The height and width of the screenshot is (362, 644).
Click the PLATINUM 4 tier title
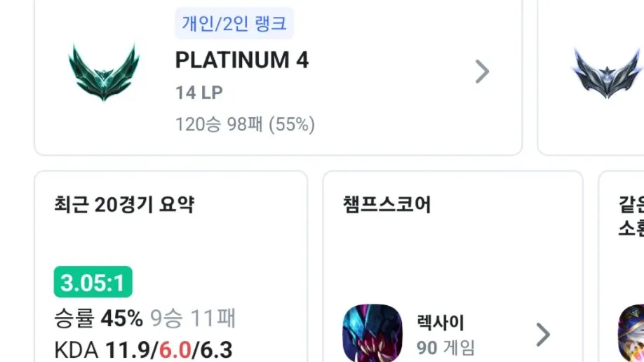pos(242,60)
